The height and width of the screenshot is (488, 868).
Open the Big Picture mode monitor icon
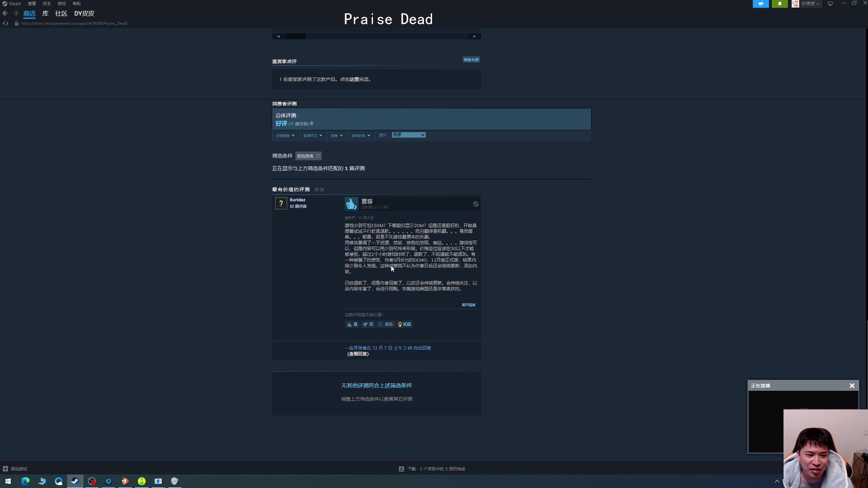coord(830,4)
